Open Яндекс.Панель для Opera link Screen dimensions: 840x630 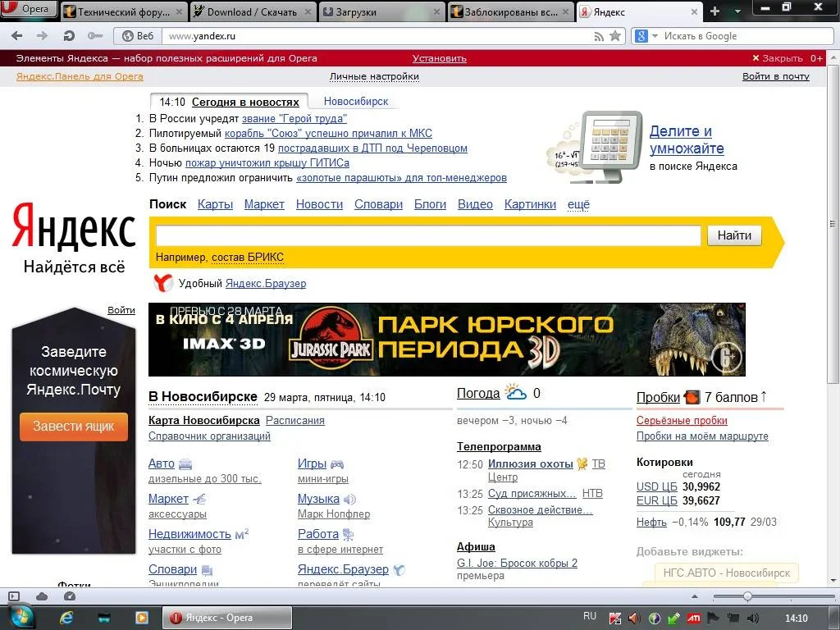click(80, 76)
